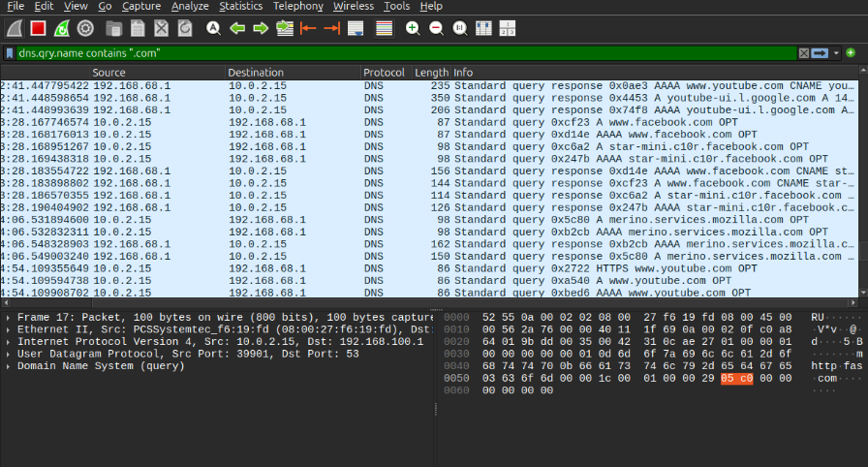Open the Edit menu

(44, 6)
